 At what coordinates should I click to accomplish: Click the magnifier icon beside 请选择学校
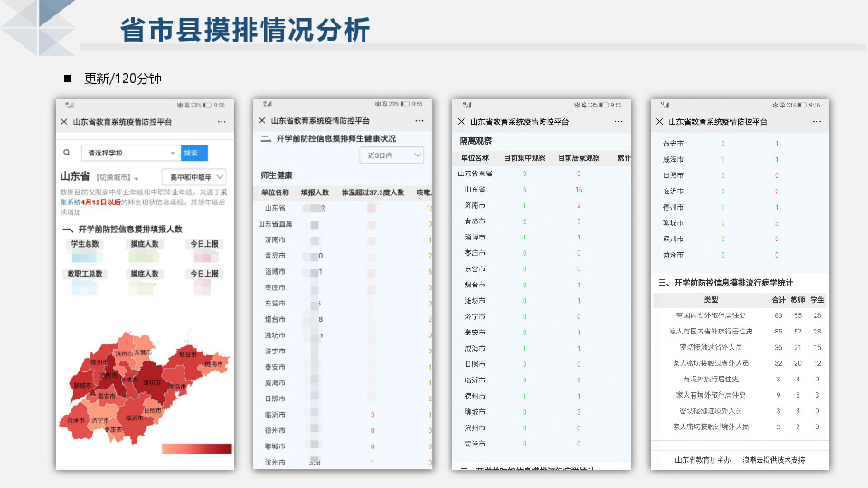[x=67, y=153]
